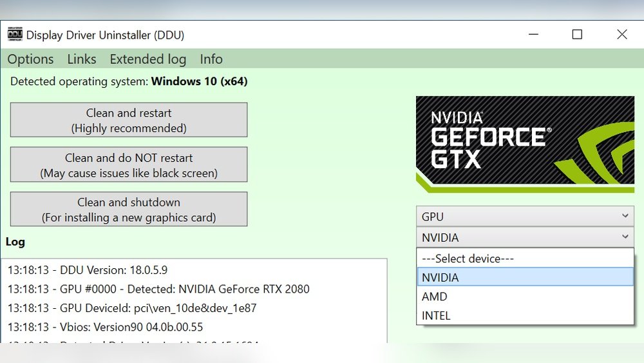Select log line Detected: NVIDIA GeForce RTX 2080
This screenshot has height=363, width=644.
click(158, 289)
